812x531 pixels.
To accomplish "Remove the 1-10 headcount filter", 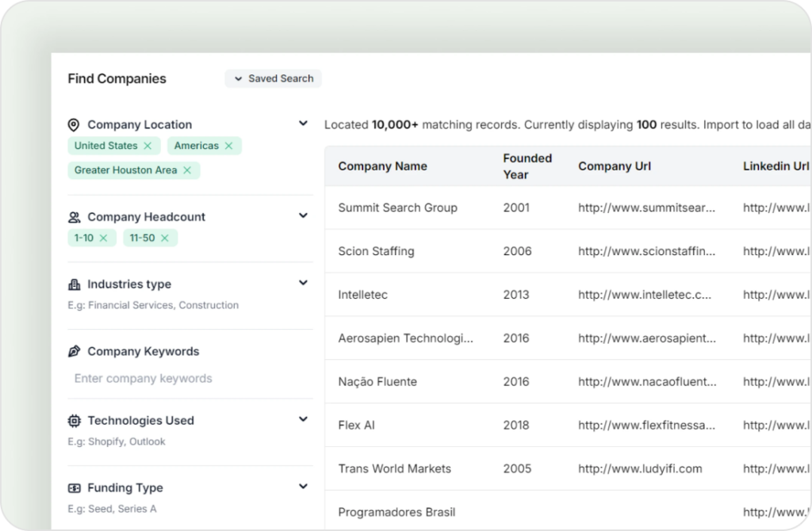I will click(103, 238).
